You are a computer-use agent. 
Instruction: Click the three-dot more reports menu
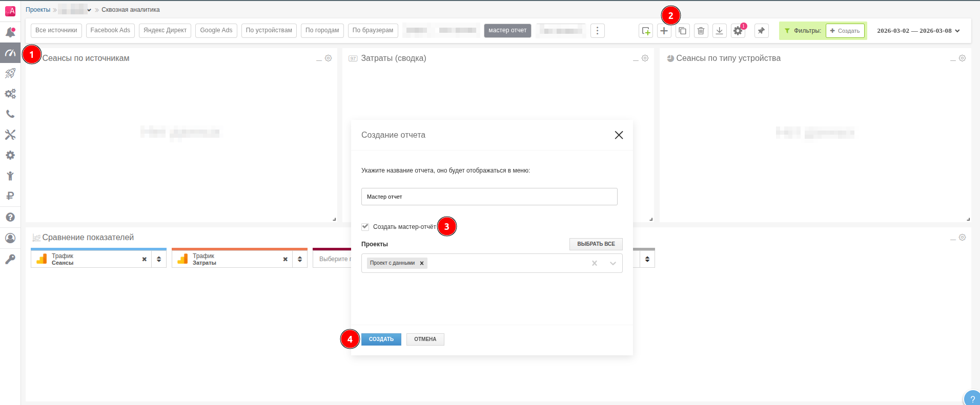[x=597, y=31]
